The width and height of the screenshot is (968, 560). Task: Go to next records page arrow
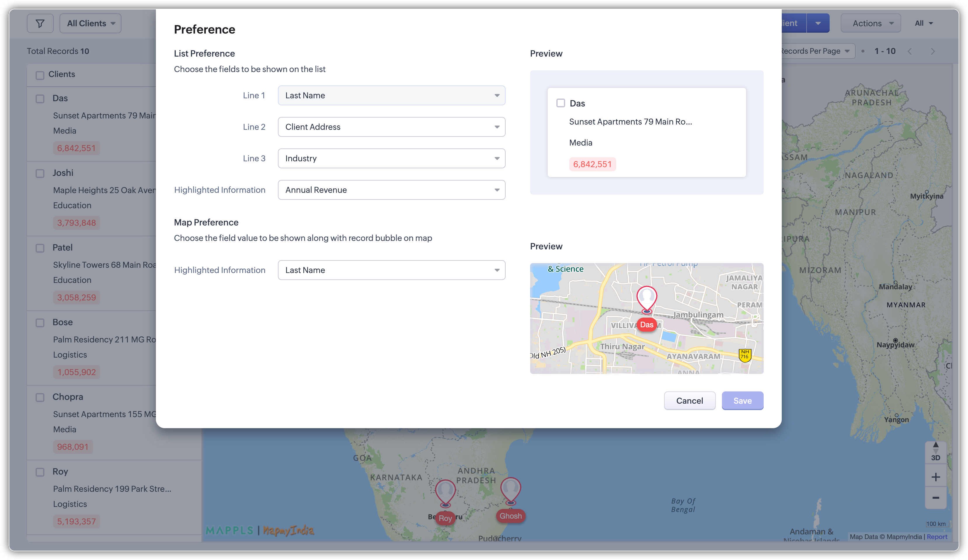[933, 51]
